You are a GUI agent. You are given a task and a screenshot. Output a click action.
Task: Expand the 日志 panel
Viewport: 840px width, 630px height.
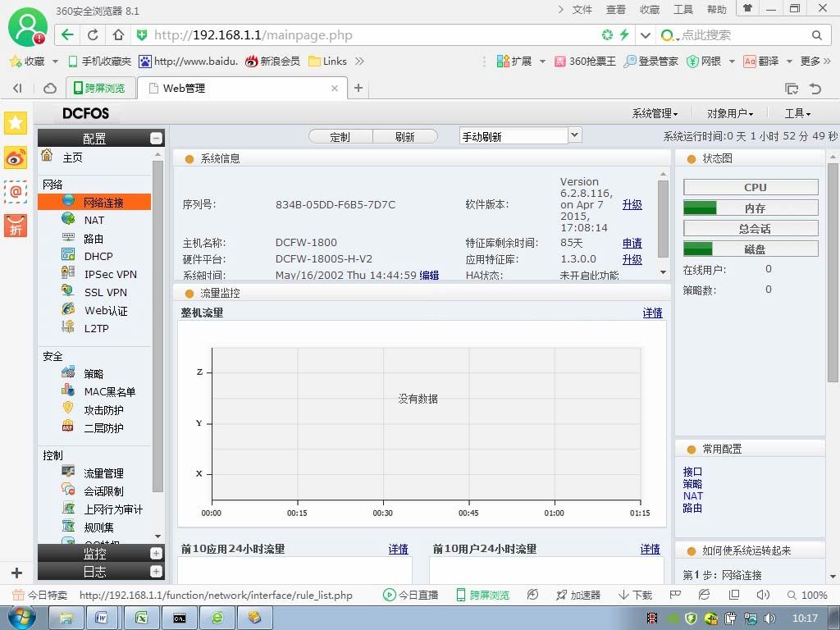click(x=156, y=572)
